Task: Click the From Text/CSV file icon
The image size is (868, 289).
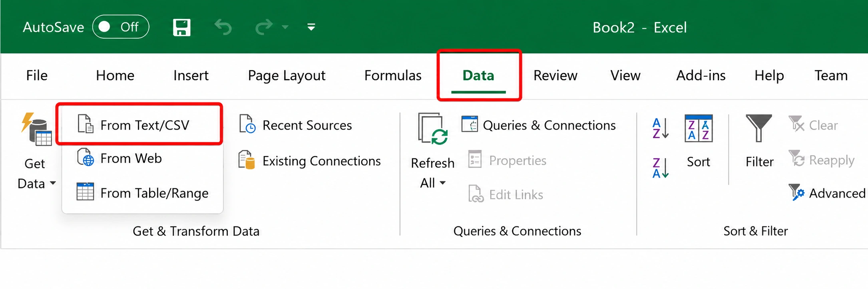Action: click(x=85, y=123)
